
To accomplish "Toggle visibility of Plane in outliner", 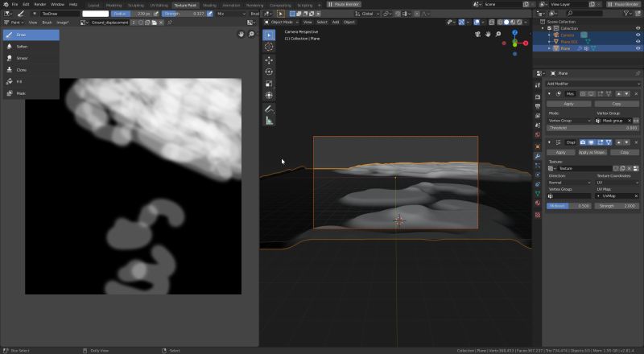I will tap(638, 48).
